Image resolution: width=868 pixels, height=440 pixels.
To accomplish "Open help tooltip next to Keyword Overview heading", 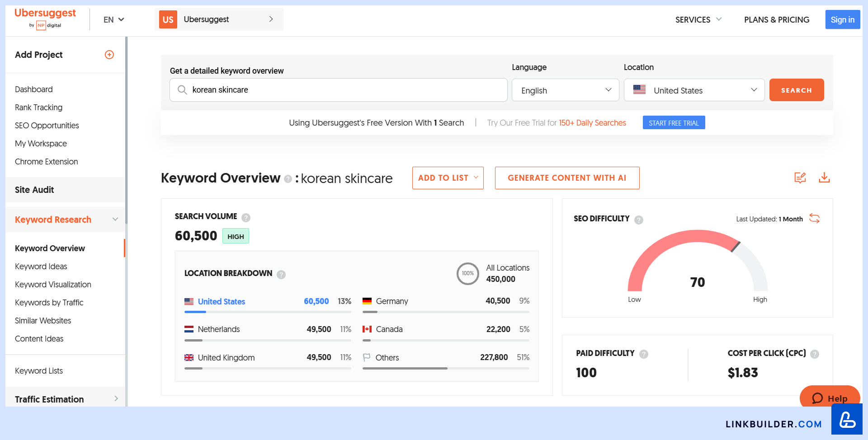I will 288,179.
